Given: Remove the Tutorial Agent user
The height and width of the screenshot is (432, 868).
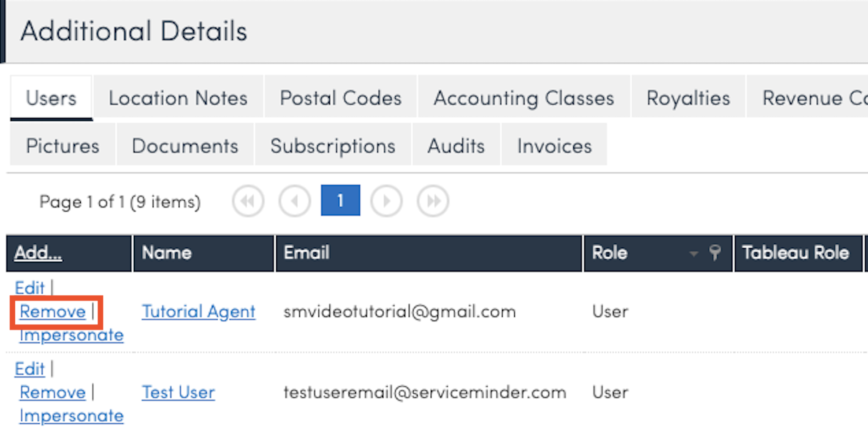Looking at the screenshot, I should coord(53,312).
